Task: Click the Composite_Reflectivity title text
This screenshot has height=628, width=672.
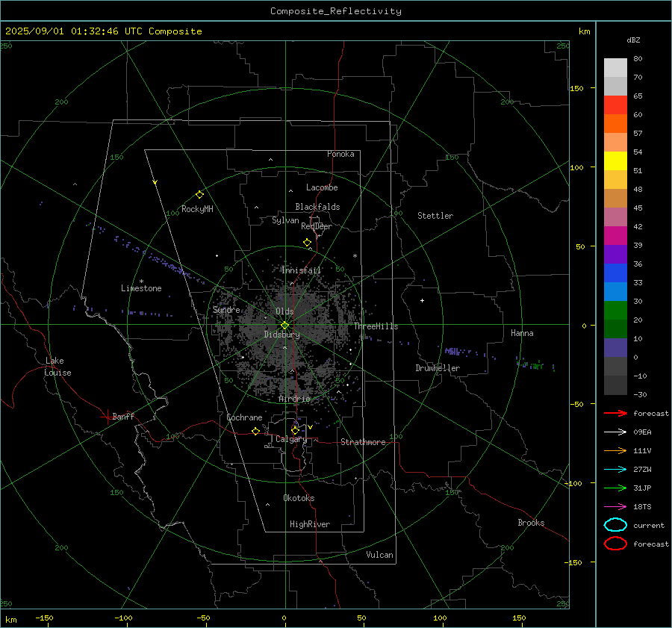Action: [x=336, y=11]
